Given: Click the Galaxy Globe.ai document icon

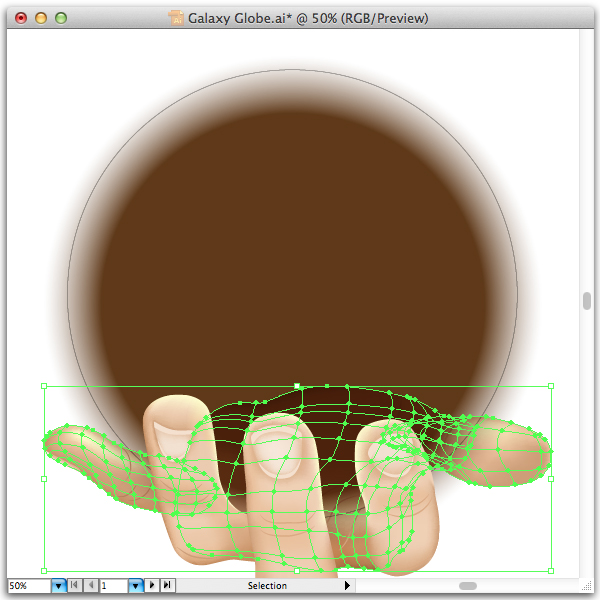Looking at the screenshot, I should point(176,18).
